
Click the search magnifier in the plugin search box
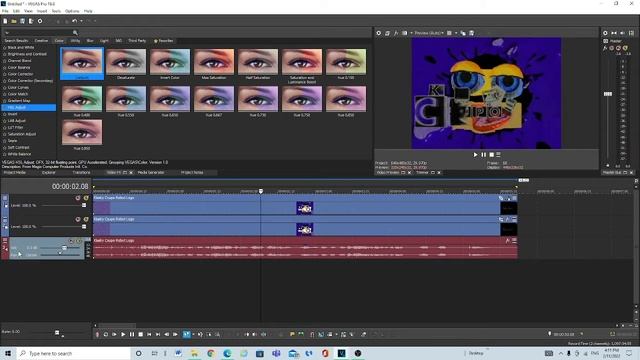[75, 33]
